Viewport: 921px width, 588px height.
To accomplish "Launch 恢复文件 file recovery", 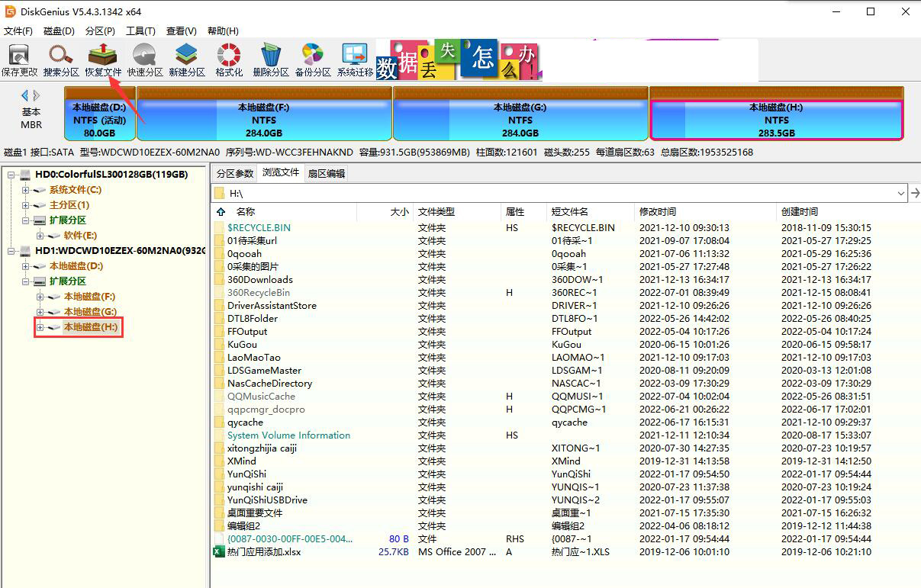I will click(x=103, y=59).
